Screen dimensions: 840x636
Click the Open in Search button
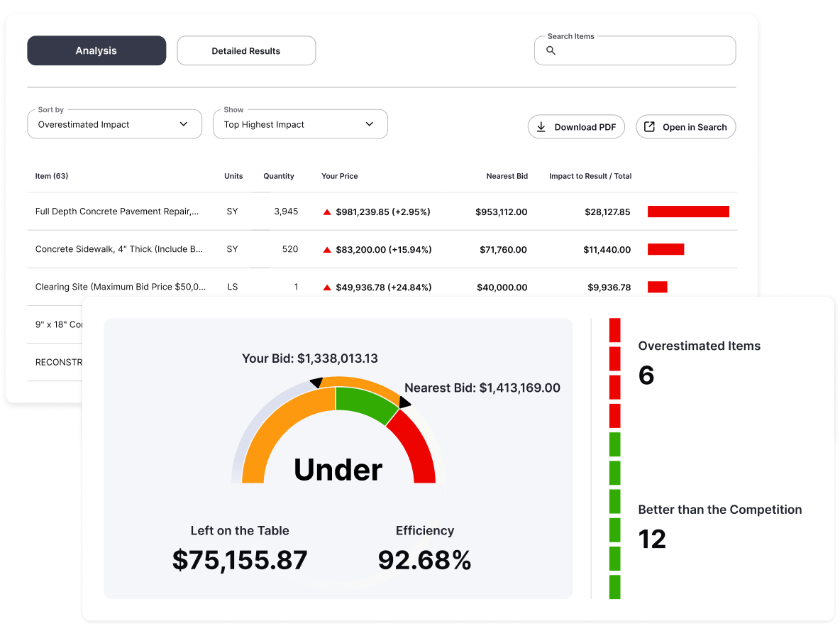point(685,127)
